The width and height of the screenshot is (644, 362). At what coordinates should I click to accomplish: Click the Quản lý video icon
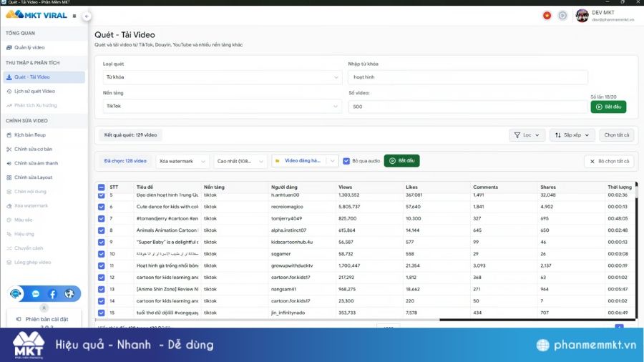pos(9,48)
